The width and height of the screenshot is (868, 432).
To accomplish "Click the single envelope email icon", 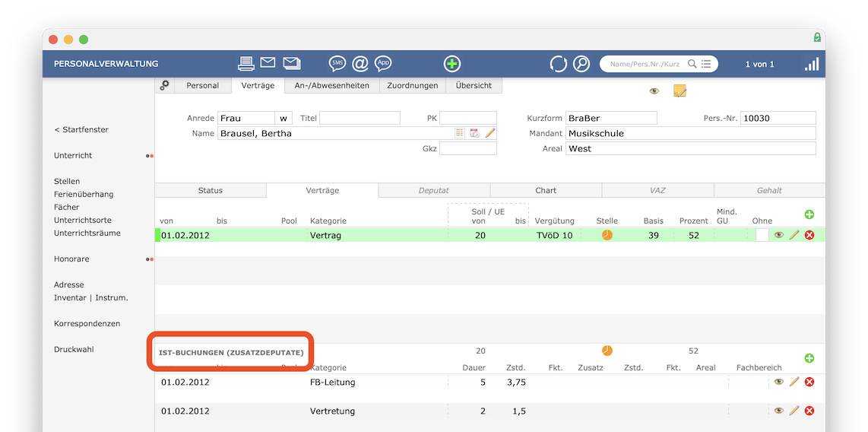I will point(268,62).
